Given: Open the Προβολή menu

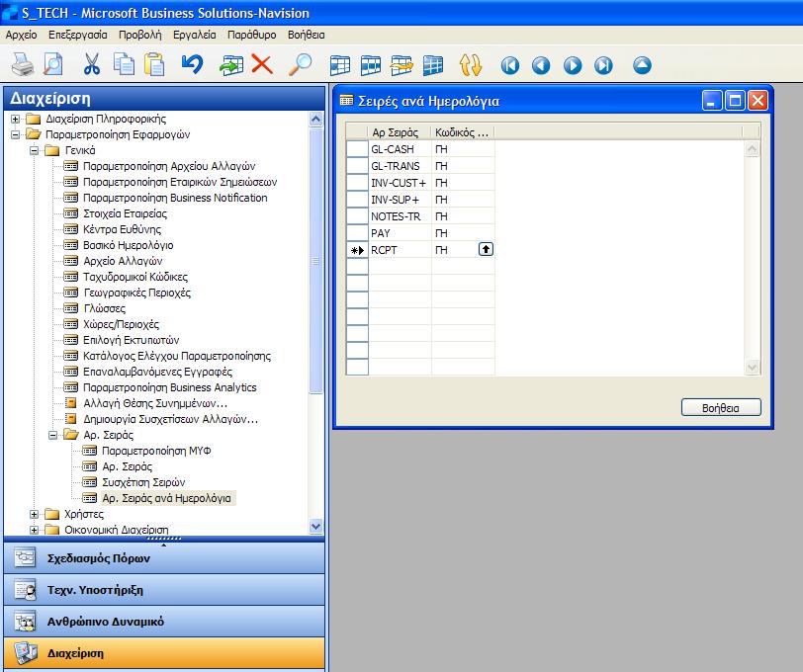Looking at the screenshot, I should [139, 35].
